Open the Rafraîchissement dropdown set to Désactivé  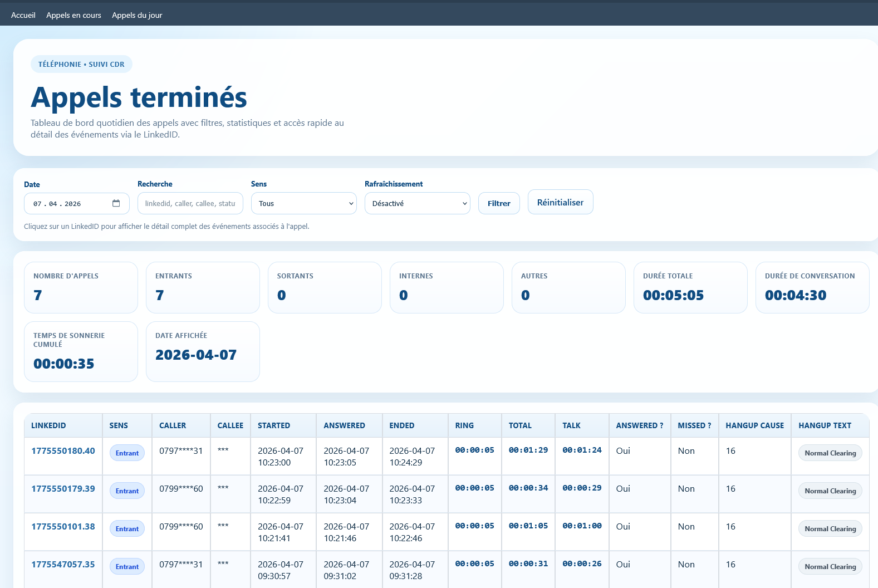(x=418, y=203)
